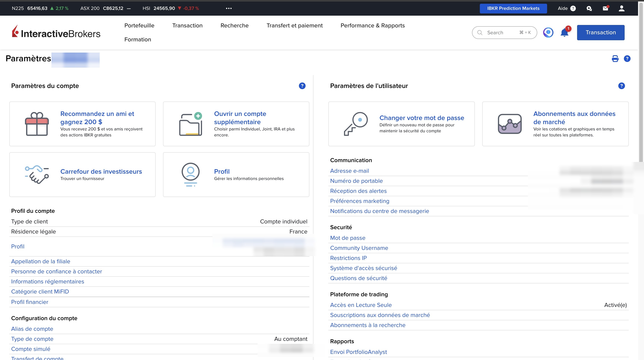Open Adresse e-mail setting

tap(350, 171)
